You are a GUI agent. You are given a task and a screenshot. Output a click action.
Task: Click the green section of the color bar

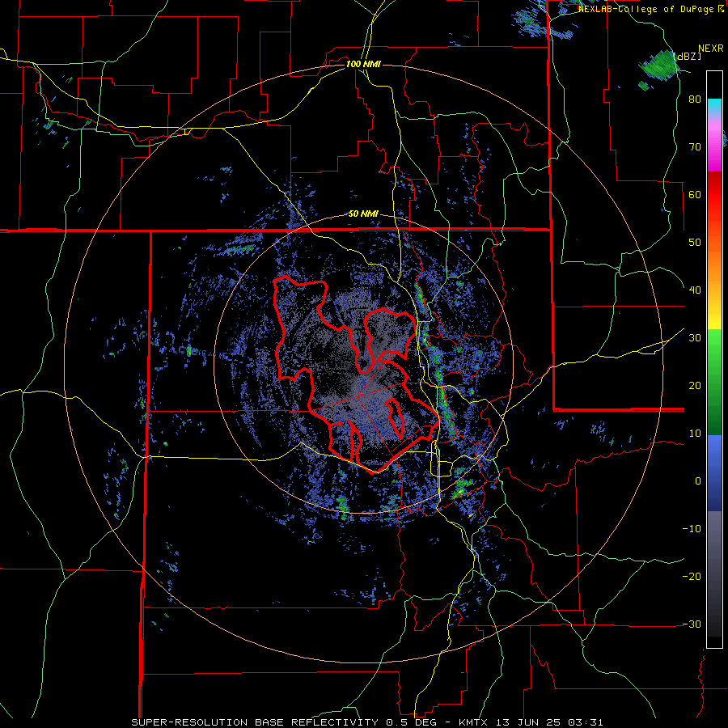click(714, 382)
